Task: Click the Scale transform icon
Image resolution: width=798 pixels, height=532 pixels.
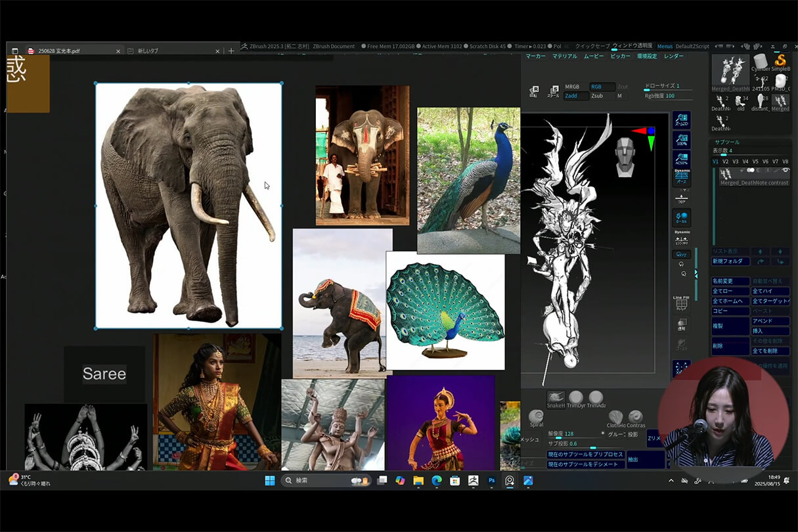Action: pos(554,91)
